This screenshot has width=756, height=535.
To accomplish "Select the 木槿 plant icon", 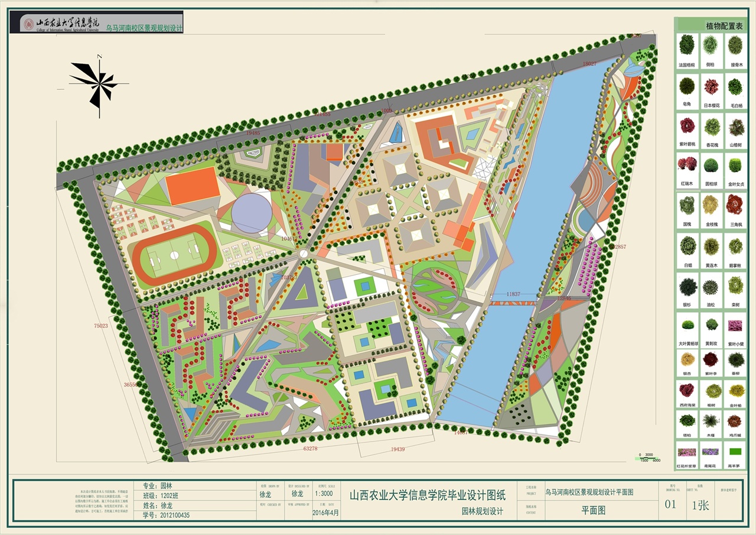I will coord(711,421).
